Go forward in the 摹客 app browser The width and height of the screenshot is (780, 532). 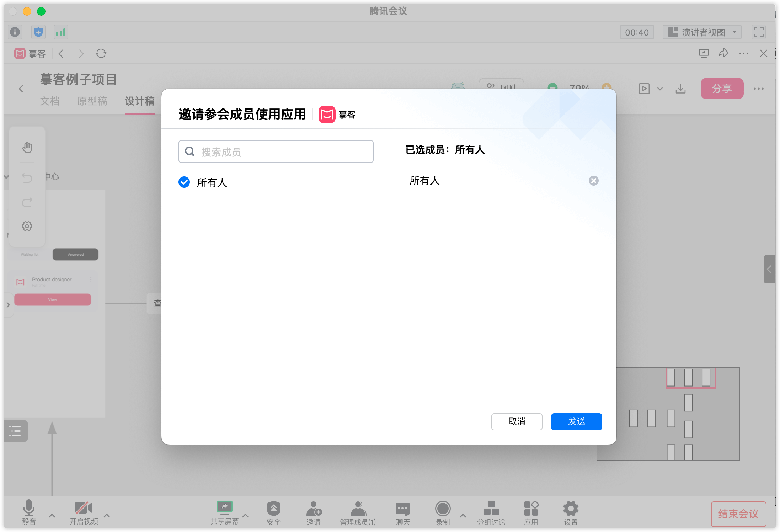(x=81, y=54)
